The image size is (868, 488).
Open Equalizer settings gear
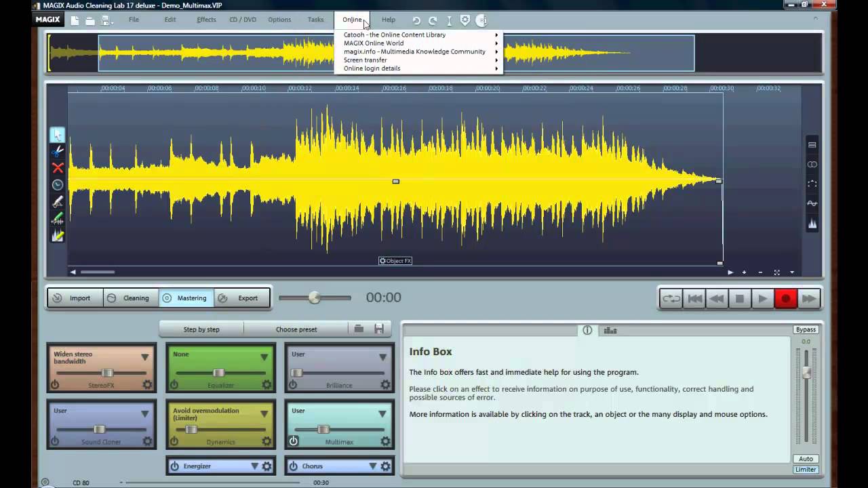tap(267, 385)
